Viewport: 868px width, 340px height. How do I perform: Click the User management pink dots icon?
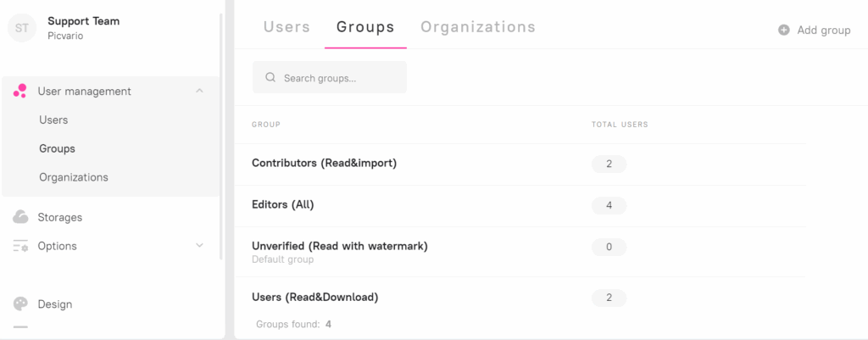[x=20, y=91]
